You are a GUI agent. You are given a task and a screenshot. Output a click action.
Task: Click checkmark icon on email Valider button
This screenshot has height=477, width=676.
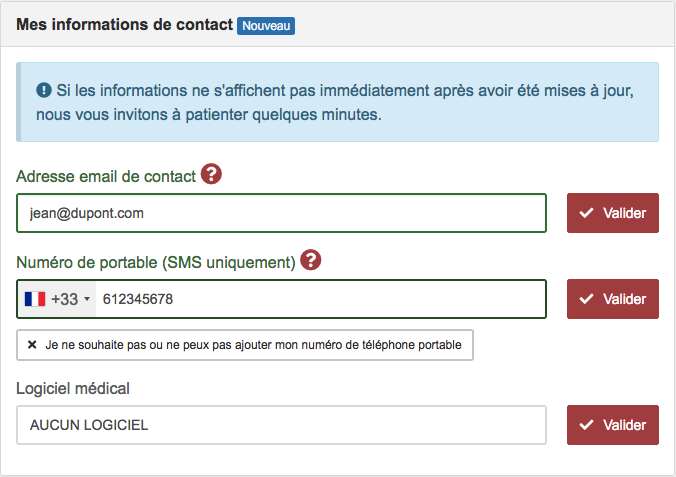coord(586,213)
